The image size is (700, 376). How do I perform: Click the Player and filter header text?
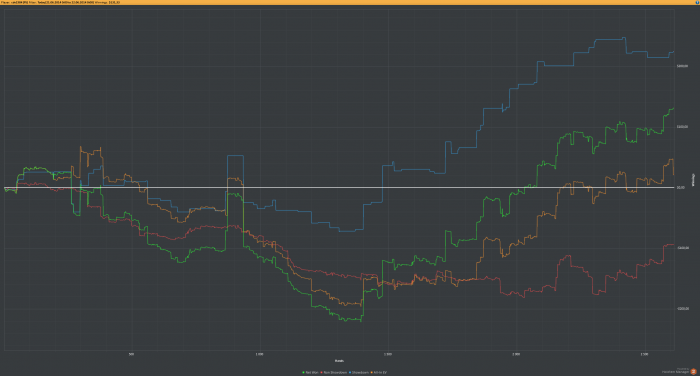tap(60, 2)
